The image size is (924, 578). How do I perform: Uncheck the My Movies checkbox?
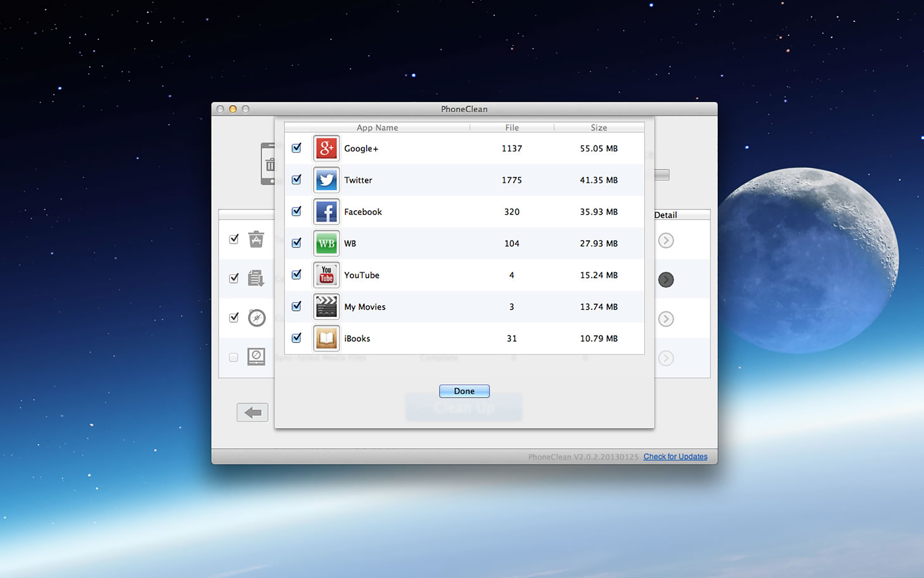[x=297, y=306]
